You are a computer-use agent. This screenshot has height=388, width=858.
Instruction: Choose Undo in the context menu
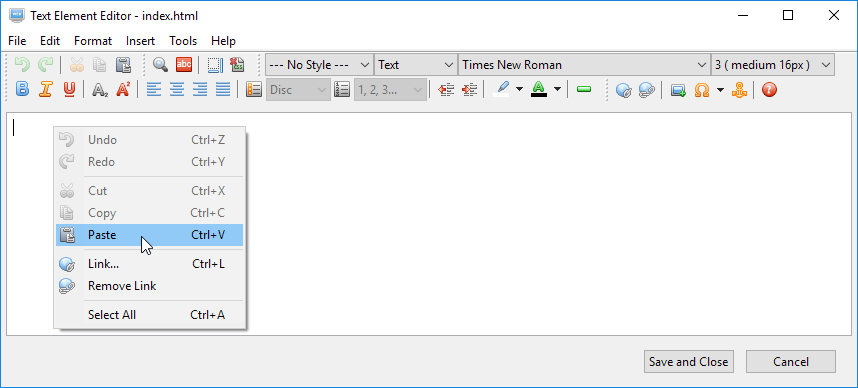(x=149, y=140)
